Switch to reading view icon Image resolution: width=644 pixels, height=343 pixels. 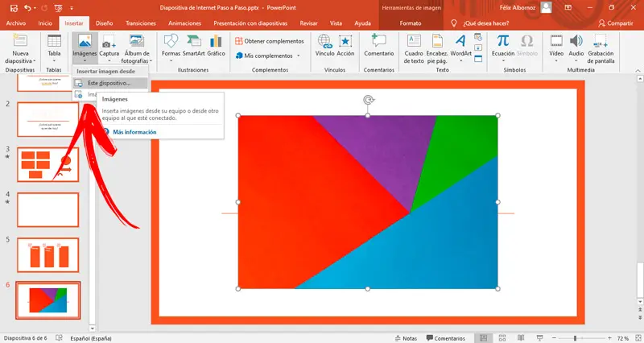click(x=521, y=338)
